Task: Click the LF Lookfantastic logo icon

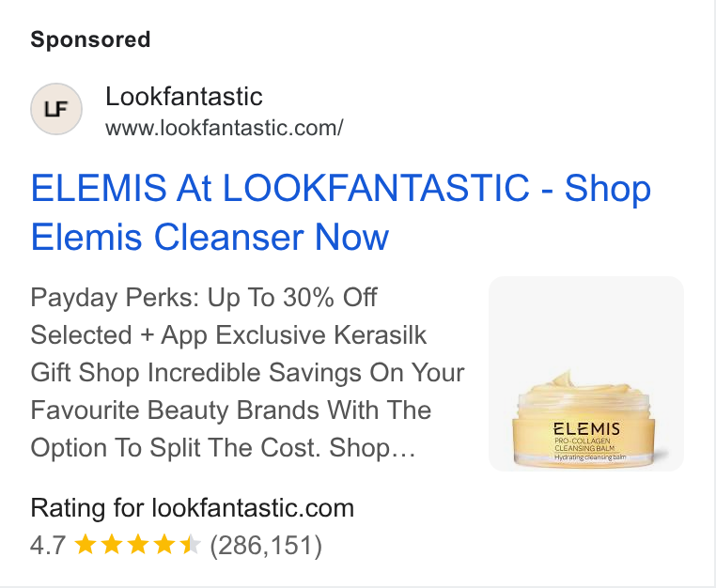Action: pyautogui.click(x=56, y=109)
